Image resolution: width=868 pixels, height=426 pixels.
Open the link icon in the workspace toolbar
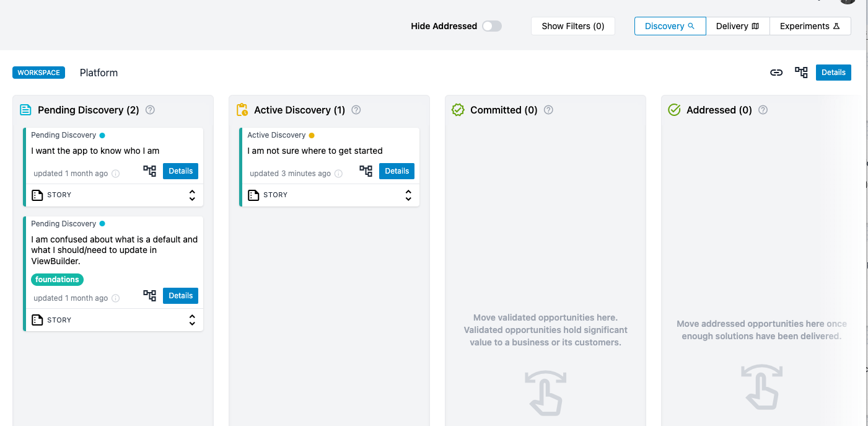(x=776, y=73)
